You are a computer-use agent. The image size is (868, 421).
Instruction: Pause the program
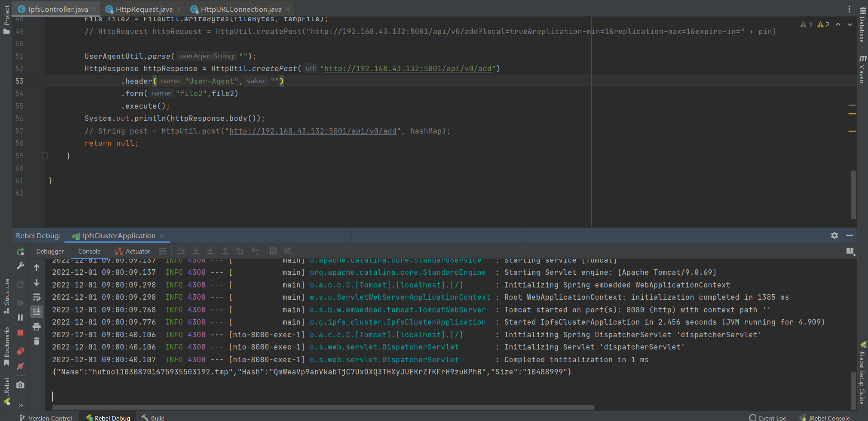(20, 316)
